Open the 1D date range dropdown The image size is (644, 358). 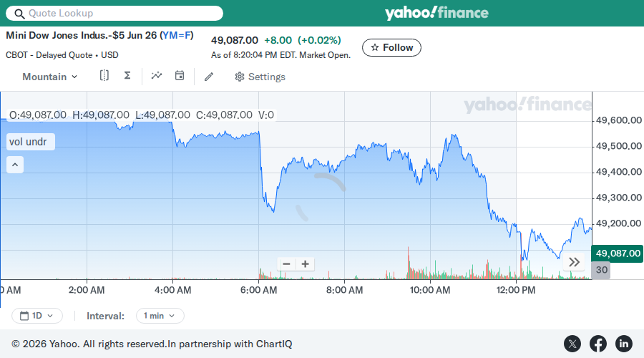(x=37, y=316)
